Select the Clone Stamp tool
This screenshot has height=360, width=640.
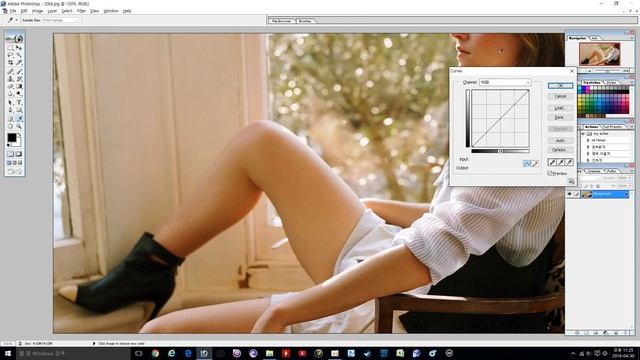pos(11,79)
